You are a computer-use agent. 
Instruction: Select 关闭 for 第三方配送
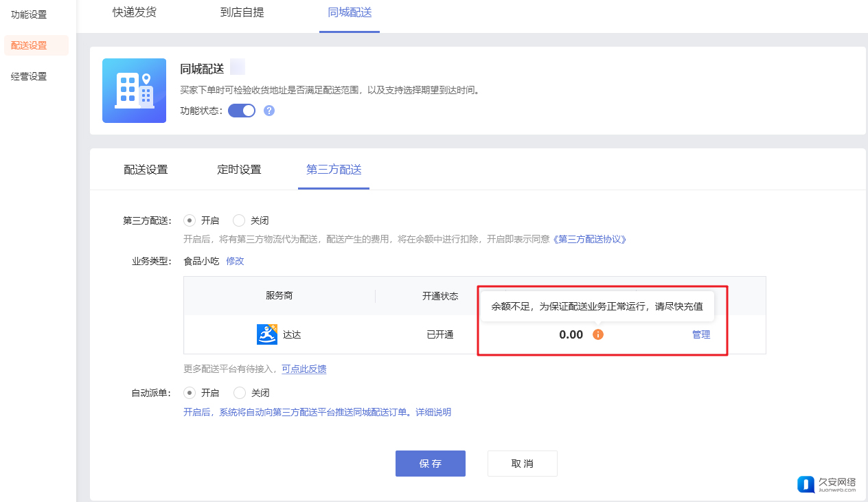point(239,220)
